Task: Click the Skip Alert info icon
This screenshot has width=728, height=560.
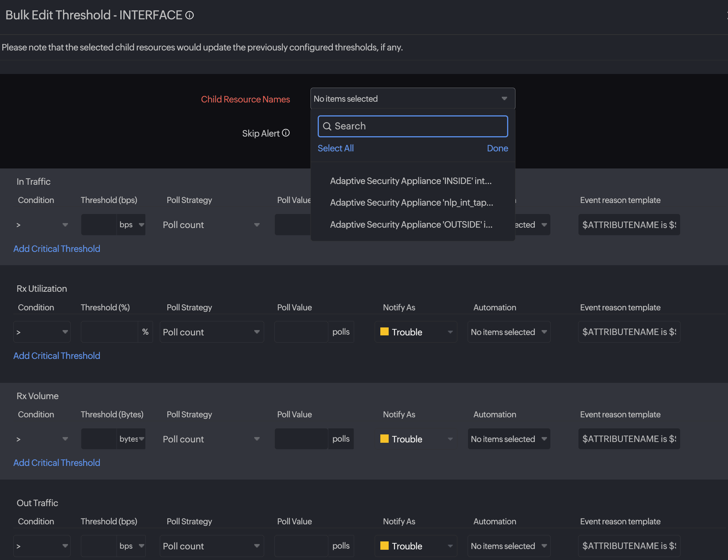Action: coord(286,133)
